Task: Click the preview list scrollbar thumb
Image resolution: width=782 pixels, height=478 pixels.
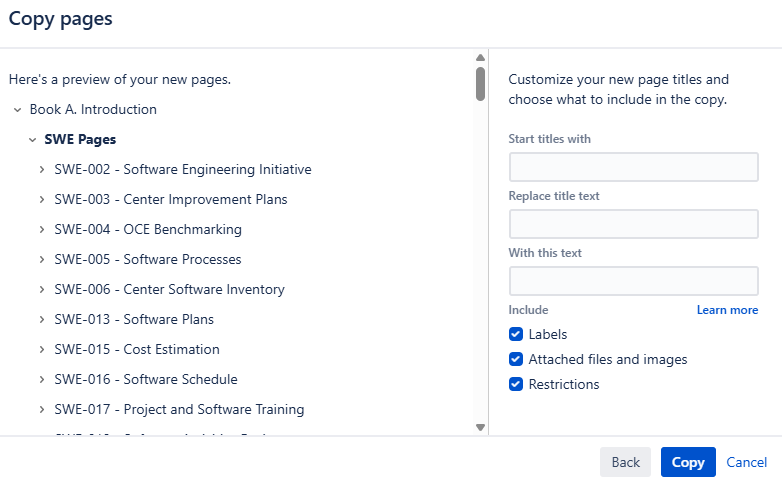Action: tap(480, 83)
